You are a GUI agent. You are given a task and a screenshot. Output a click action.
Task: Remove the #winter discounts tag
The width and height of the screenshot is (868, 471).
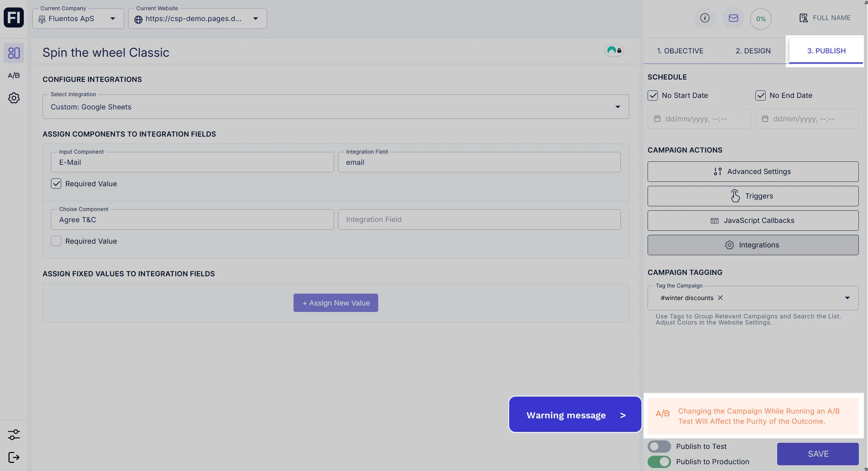pos(720,298)
